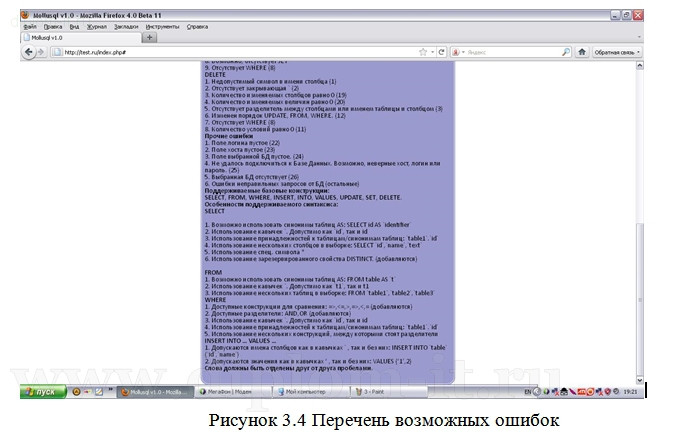Click the "INSERT INTO ... VALUES ..." heading
The width and height of the screenshot is (677, 438).
pos(240,341)
